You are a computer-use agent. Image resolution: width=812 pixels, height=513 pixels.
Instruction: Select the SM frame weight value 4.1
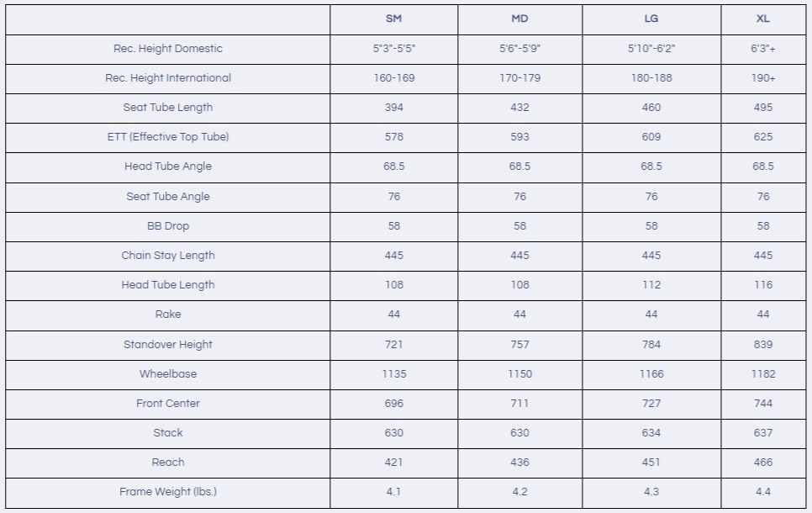pos(393,492)
